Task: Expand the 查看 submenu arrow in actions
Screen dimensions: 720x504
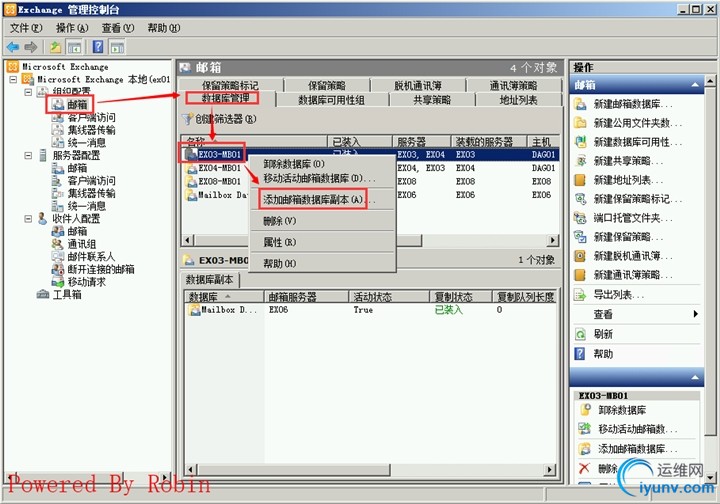Action: pyautogui.click(x=696, y=314)
